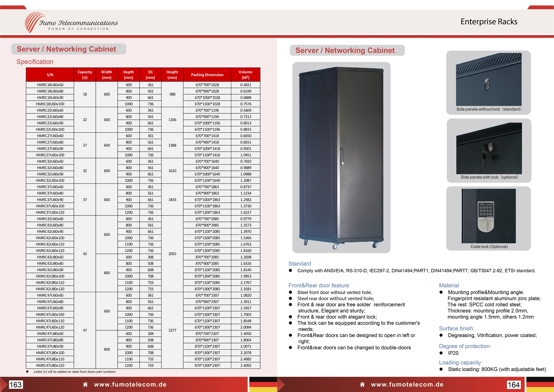Image resolution: width=554 pixels, height=392 pixels.
Task: Open the side panels with lock image
Action: point(489,148)
